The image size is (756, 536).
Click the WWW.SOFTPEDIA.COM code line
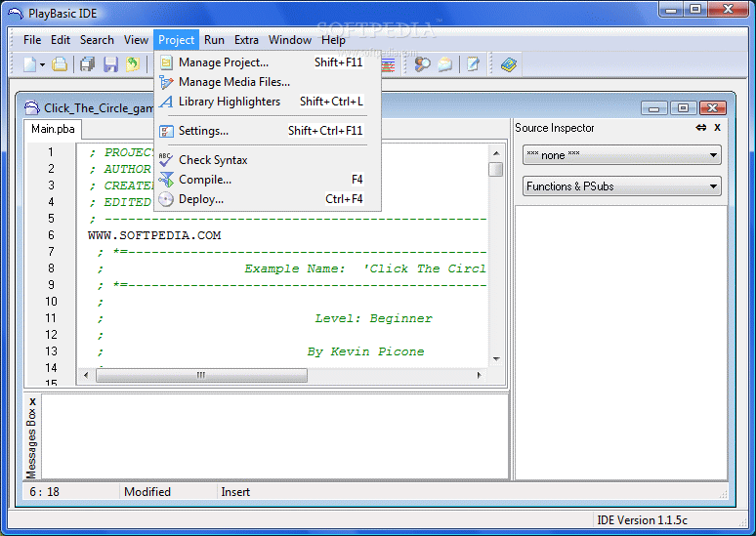[x=154, y=235]
